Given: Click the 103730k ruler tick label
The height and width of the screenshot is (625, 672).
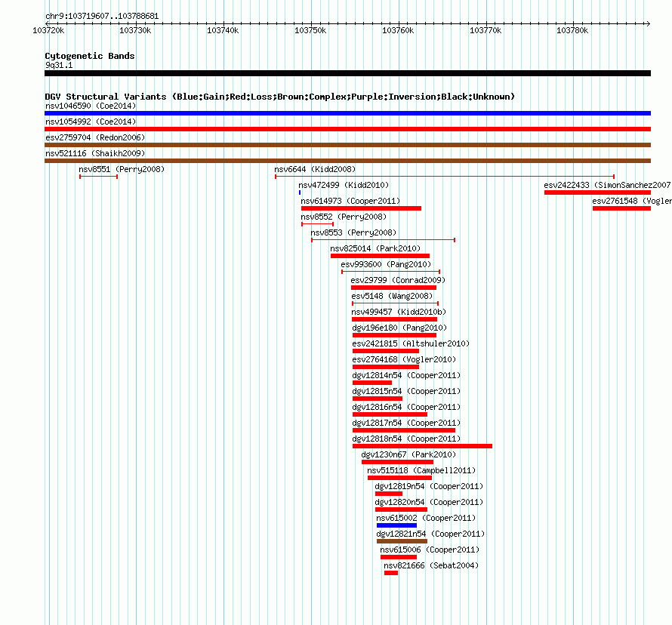Looking at the screenshot, I should [x=135, y=30].
